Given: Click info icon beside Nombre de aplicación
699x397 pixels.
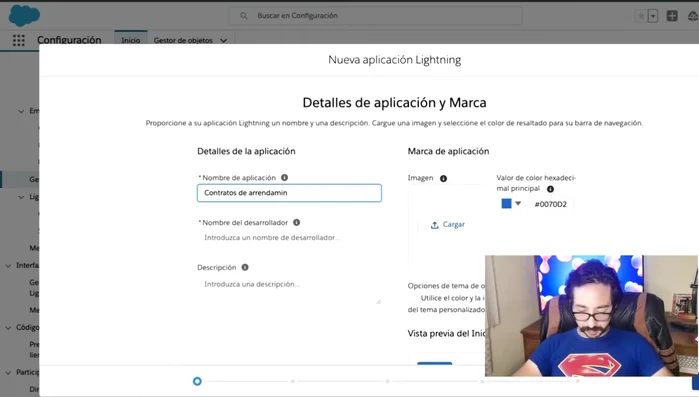Looking at the screenshot, I should 284,177.
